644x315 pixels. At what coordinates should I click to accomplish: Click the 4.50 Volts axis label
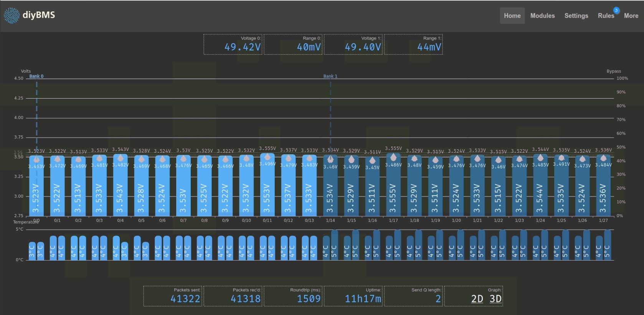tap(19, 78)
